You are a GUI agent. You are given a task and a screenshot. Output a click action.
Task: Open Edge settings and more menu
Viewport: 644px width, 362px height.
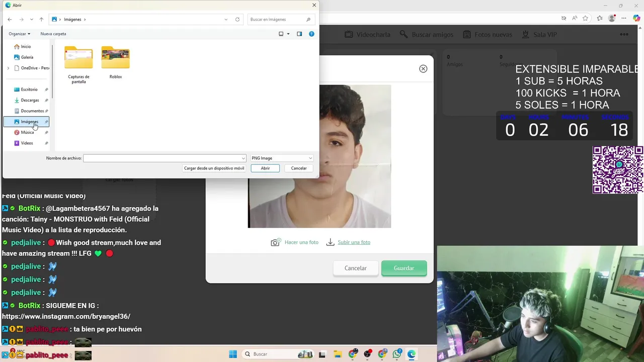[x=624, y=18]
